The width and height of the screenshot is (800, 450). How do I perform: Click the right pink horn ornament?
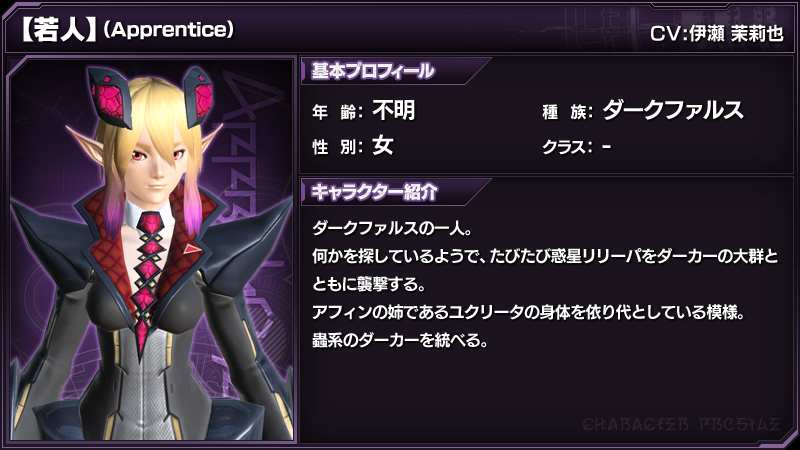tap(199, 96)
